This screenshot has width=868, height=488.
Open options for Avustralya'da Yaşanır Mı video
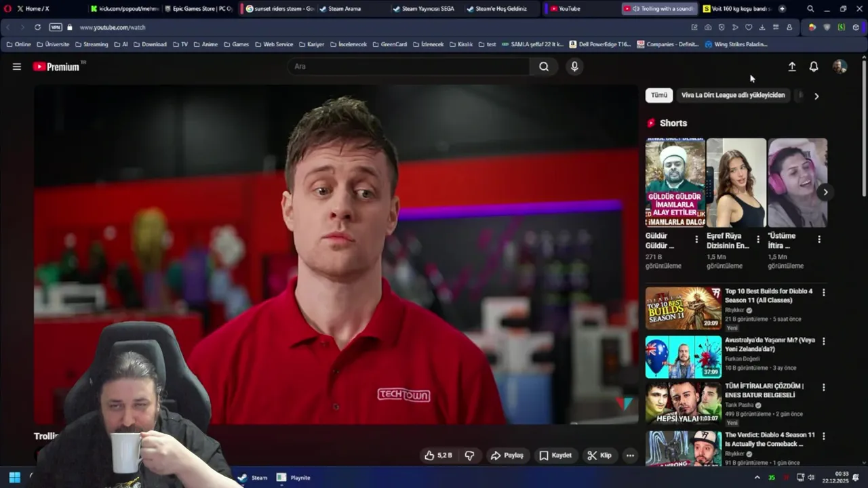[824, 341]
